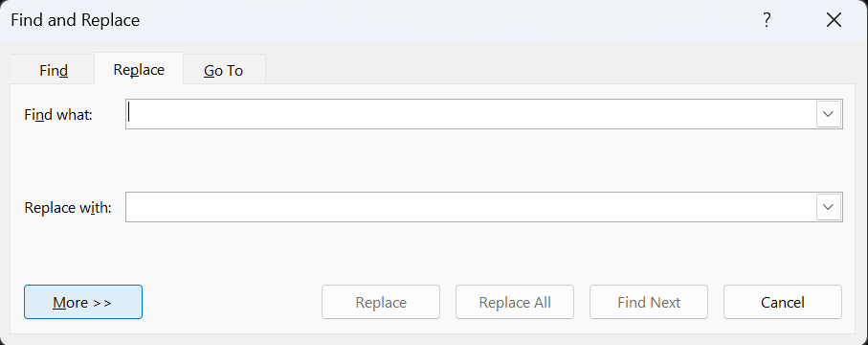The image size is (868, 345).
Task: Open the dialog help question mark
Action: point(767,20)
